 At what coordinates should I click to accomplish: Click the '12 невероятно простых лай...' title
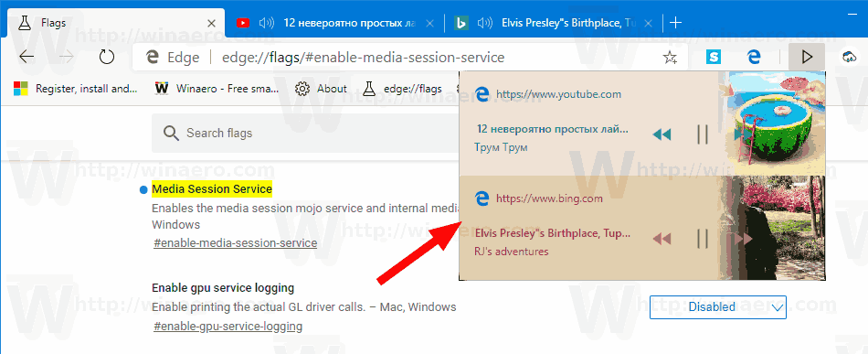point(553,129)
